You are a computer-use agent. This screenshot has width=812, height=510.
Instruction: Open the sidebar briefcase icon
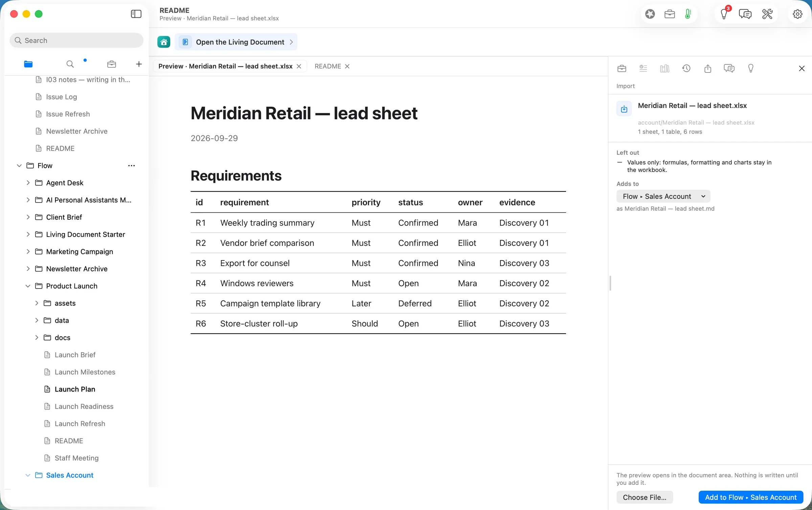click(112, 64)
